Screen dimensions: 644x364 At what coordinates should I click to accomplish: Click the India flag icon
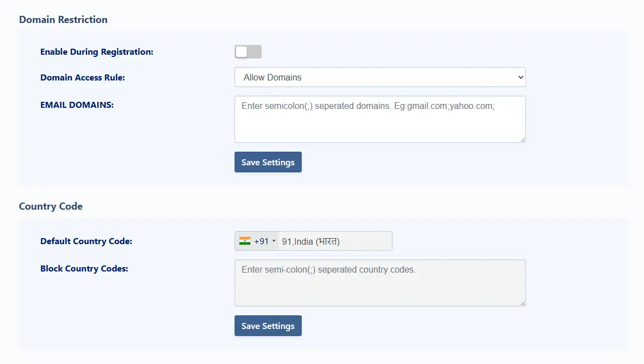244,241
